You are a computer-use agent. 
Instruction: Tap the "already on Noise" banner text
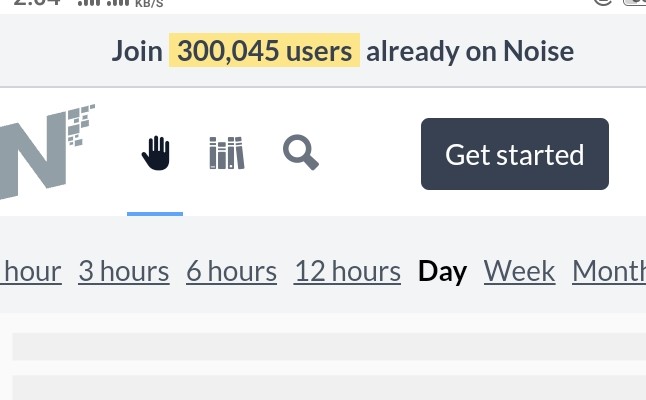tap(470, 51)
